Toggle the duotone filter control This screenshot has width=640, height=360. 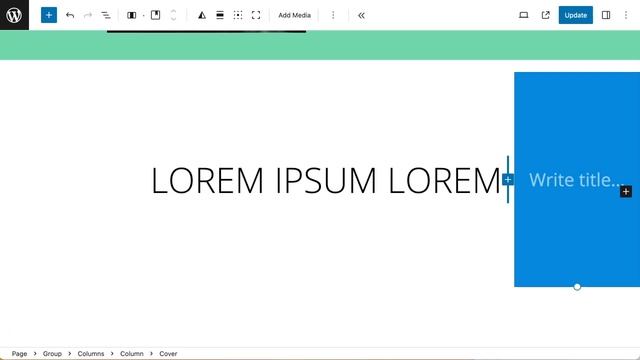pyautogui.click(x=202, y=15)
